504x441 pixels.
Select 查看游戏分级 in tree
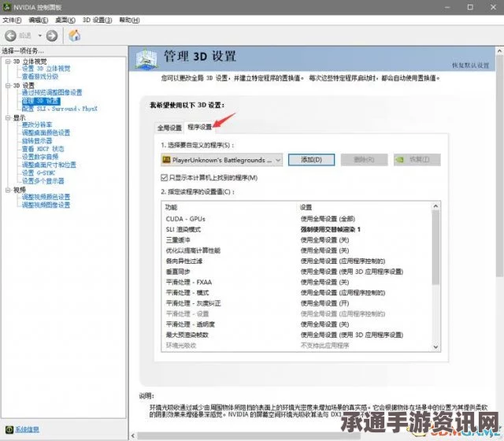[40, 76]
